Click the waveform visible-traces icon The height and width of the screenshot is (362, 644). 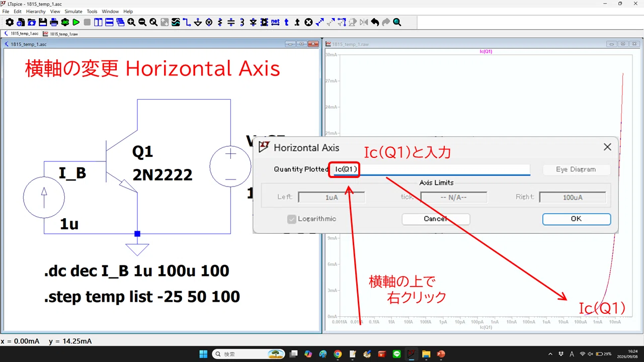[176, 22]
